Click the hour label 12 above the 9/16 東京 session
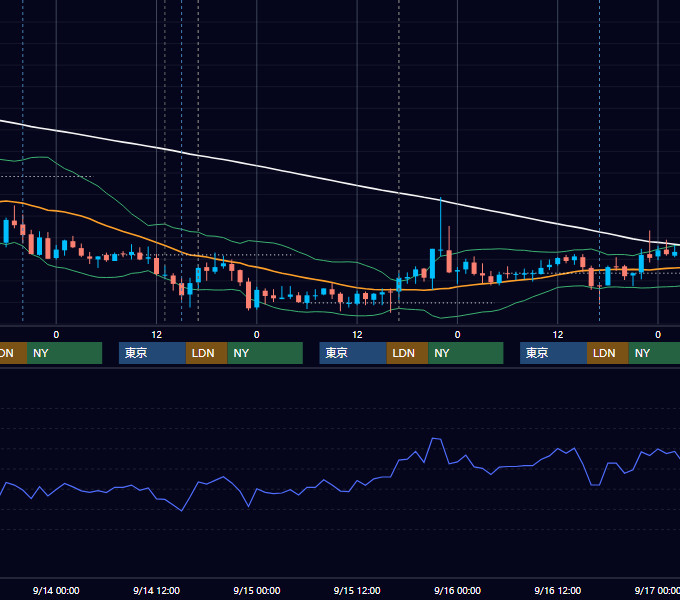 558,335
